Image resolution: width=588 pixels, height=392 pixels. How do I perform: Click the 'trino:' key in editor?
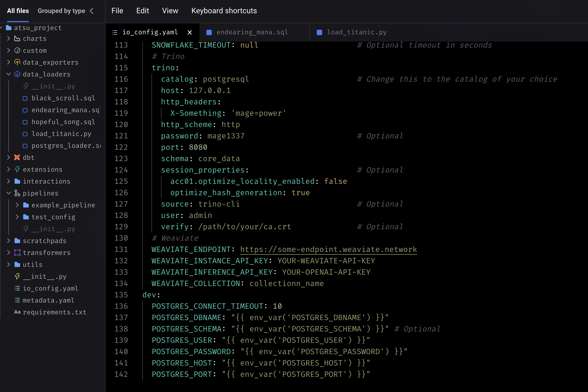point(165,68)
